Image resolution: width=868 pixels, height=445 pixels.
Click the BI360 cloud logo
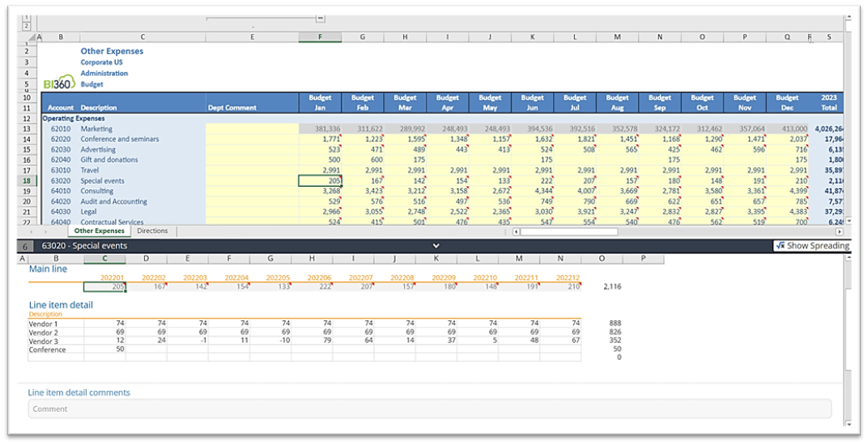point(58,83)
